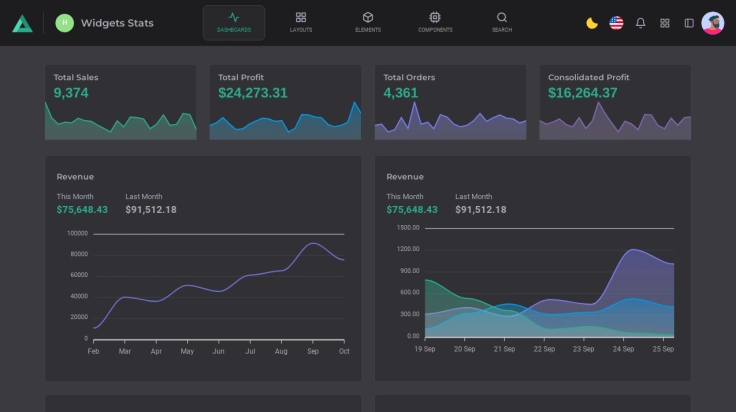Screen dimensions: 736x412
Task: Click the Total Orders card
Action: 450,102
